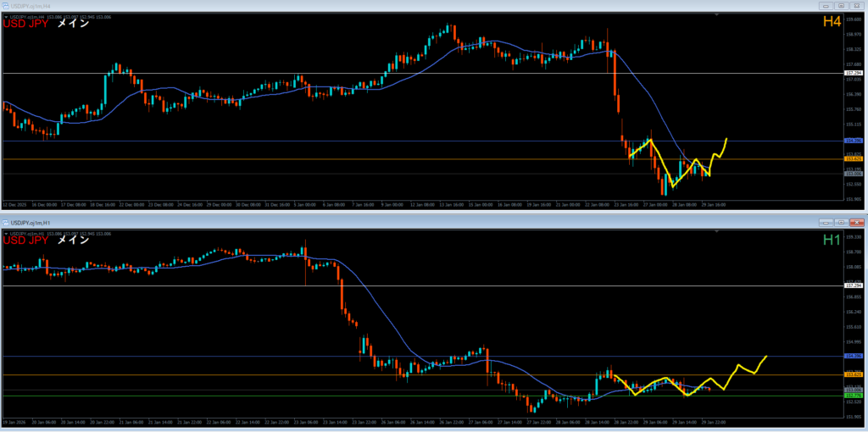
Task: Restore the H4 chart window
Action: tap(842, 7)
